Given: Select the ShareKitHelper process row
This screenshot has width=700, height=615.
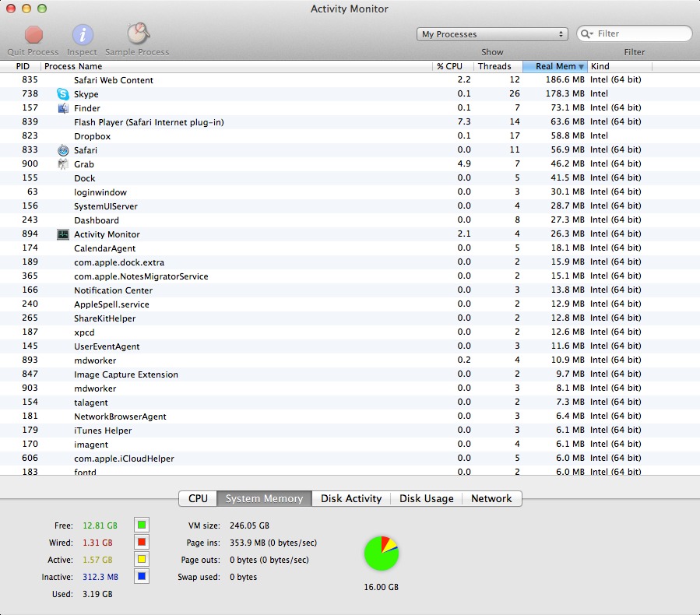Looking at the screenshot, I should click(x=350, y=318).
